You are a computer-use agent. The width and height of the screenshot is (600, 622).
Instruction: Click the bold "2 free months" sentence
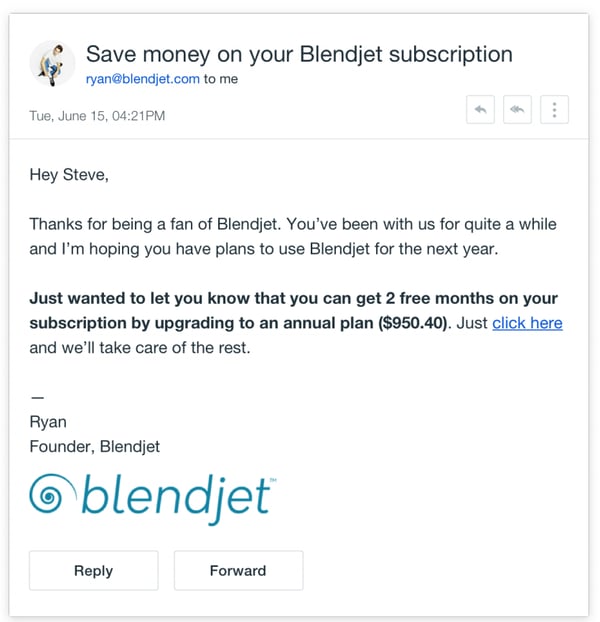(293, 311)
